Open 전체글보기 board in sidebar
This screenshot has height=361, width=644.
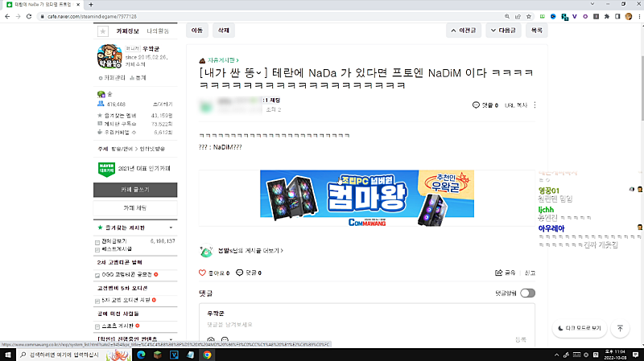114,241
